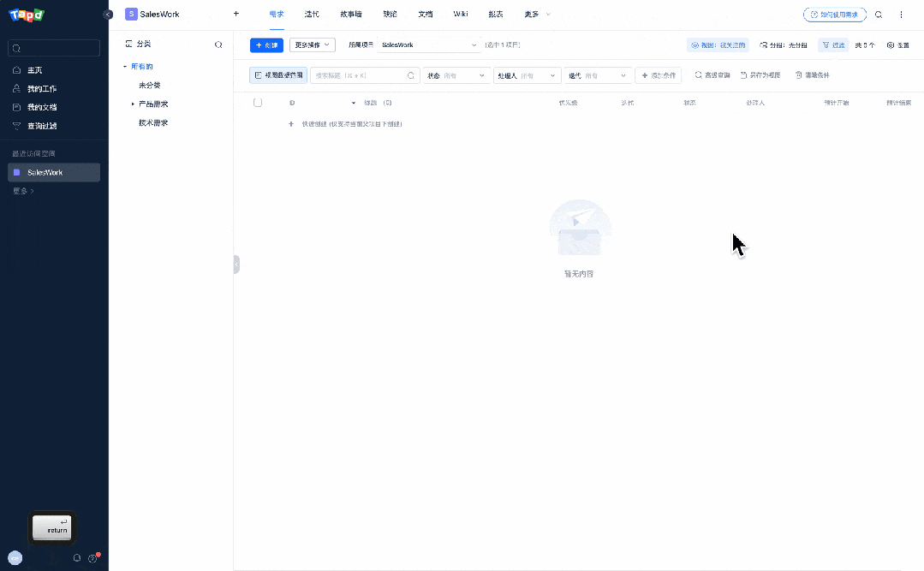Click the 处理人 column header
The height and width of the screenshot is (571, 924).
click(x=755, y=103)
